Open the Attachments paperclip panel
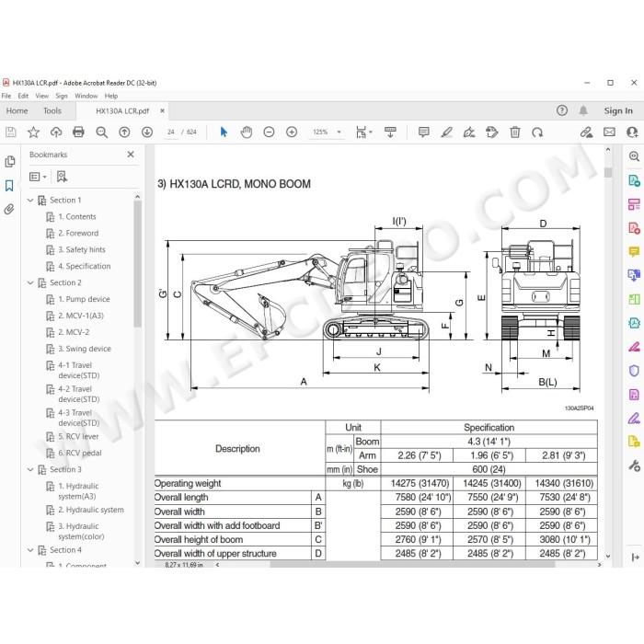 [x=9, y=210]
